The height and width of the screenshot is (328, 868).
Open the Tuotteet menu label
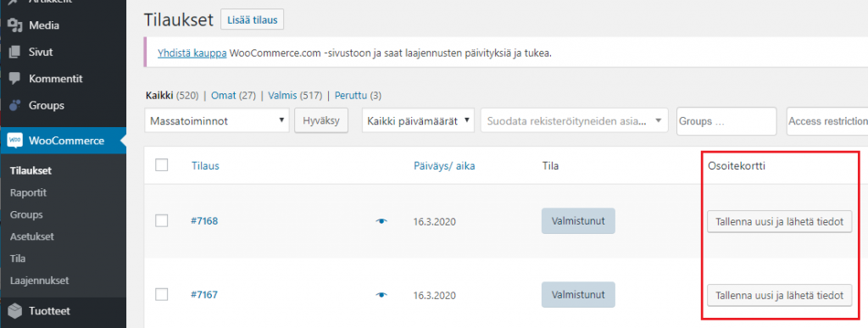coord(49,311)
